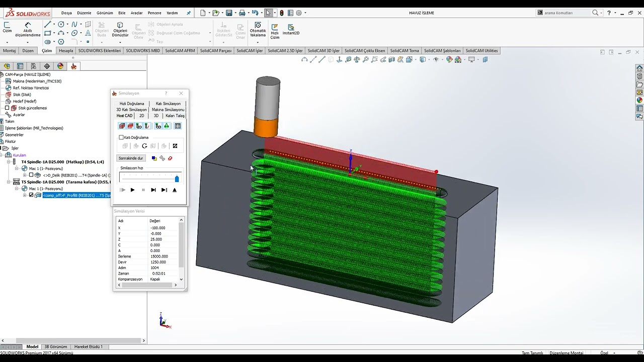Click the single step forward playback button
This screenshot has width=644, height=362.
(x=153, y=190)
